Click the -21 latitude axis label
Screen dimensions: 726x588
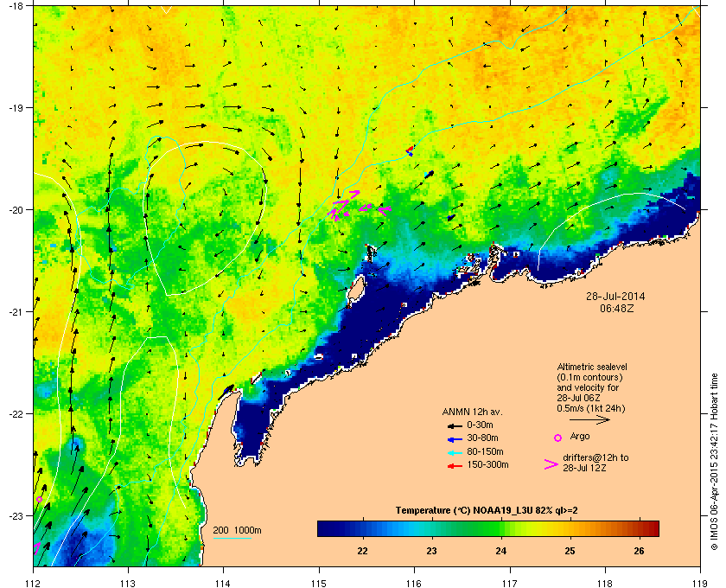pyautogui.click(x=16, y=311)
